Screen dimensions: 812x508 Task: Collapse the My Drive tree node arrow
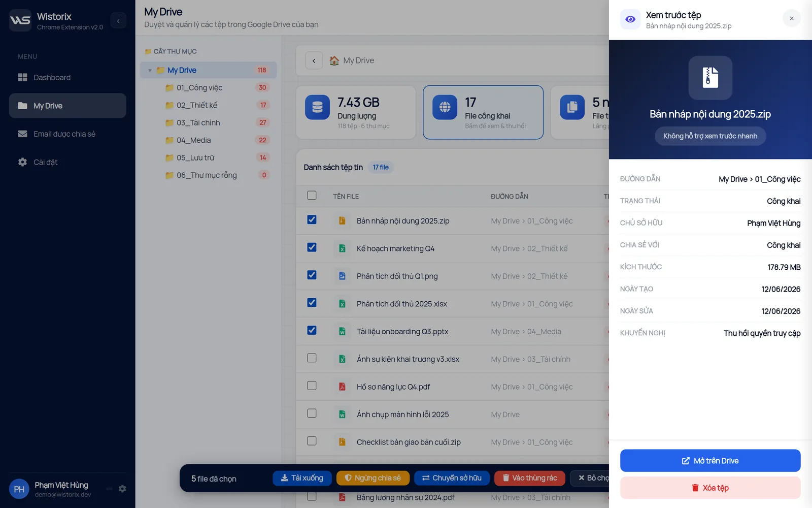click(x=150, y=71)
